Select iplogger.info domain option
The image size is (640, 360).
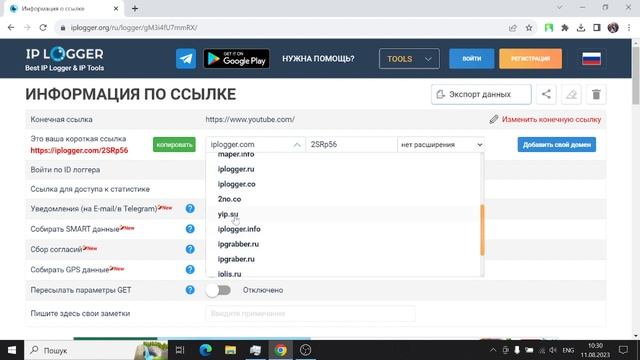(x=239, y=229)
